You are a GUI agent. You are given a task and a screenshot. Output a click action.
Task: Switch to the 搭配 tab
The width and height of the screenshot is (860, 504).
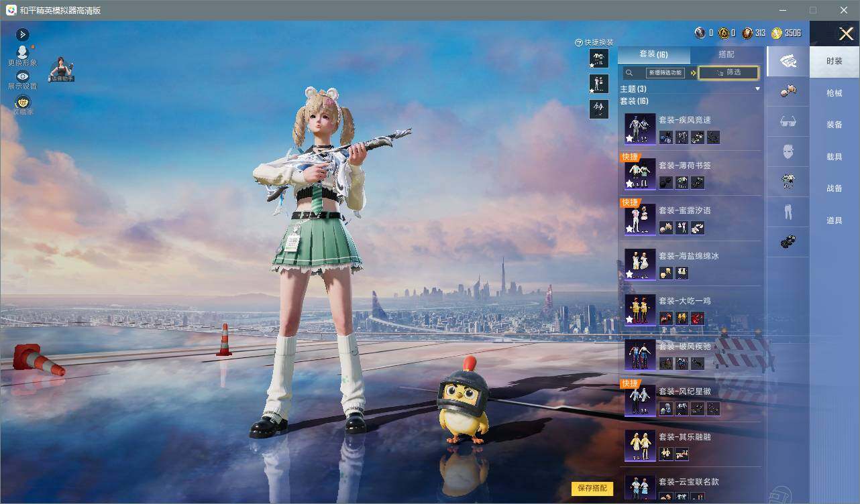click(727, 54)
